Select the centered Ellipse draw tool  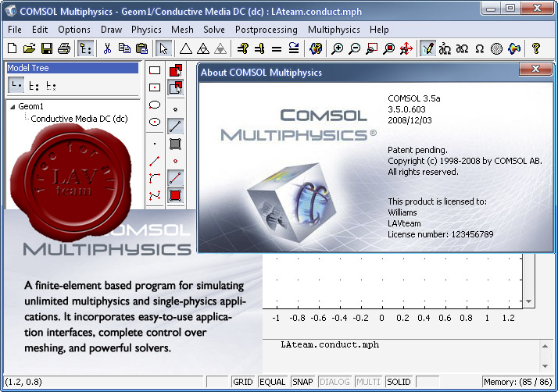(x=155, y=122)
